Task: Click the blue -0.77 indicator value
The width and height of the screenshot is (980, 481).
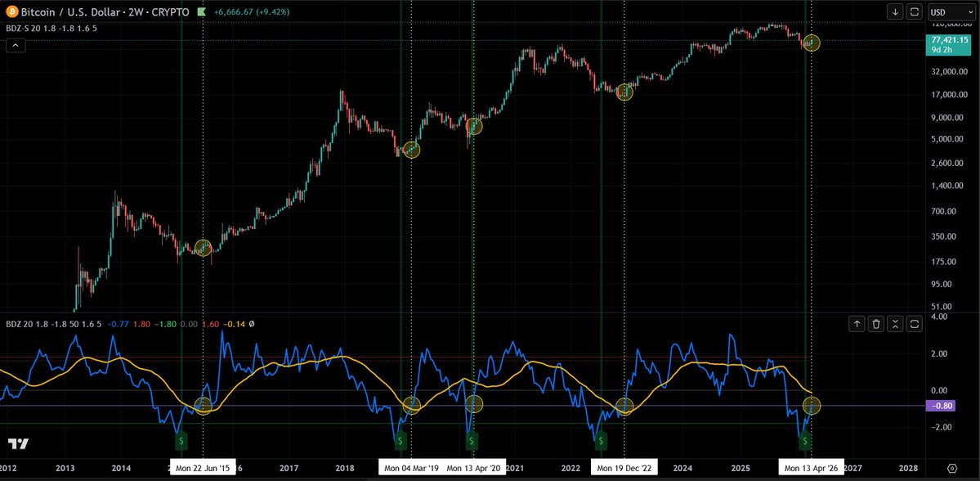Action: point(117,324)
